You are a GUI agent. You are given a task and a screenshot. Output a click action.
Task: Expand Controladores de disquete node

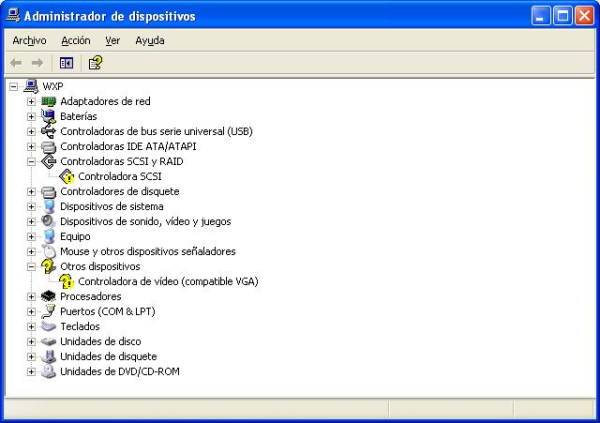pos(31,191)
